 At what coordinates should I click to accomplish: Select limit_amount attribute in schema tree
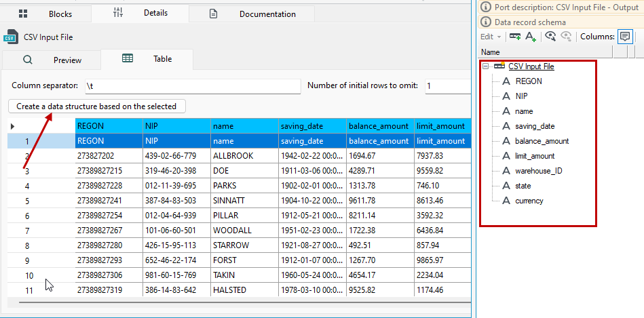535,156
